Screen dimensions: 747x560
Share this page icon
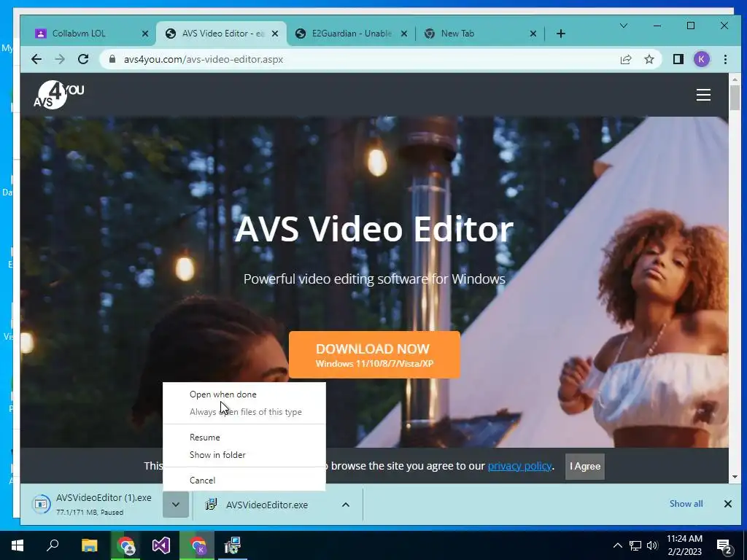point(625,59)
